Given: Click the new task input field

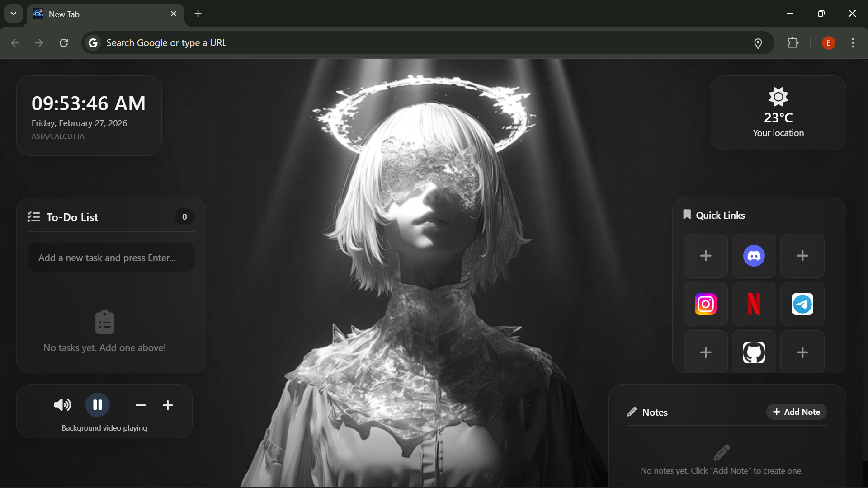Looking at the screenshot, I should (x=110, y=257).
